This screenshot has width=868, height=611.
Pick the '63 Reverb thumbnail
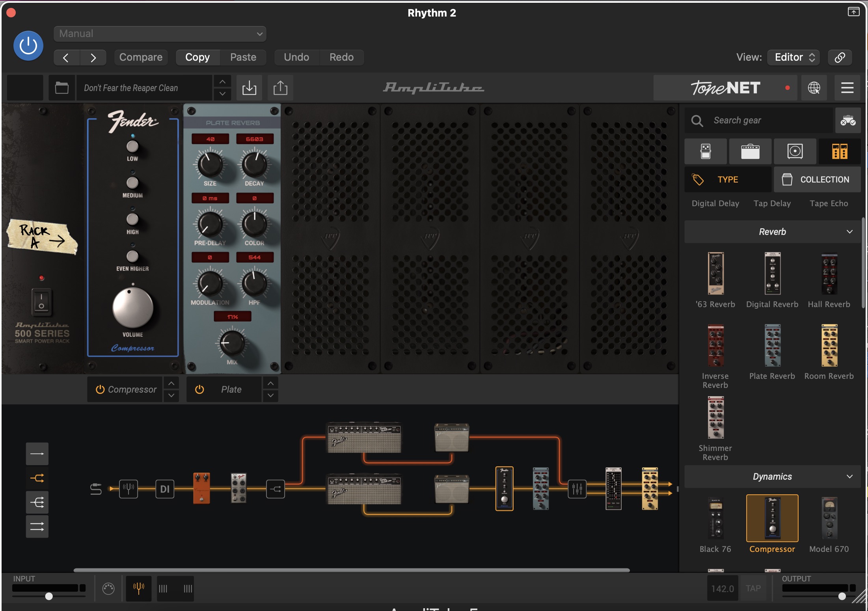(x=716, y=274)
